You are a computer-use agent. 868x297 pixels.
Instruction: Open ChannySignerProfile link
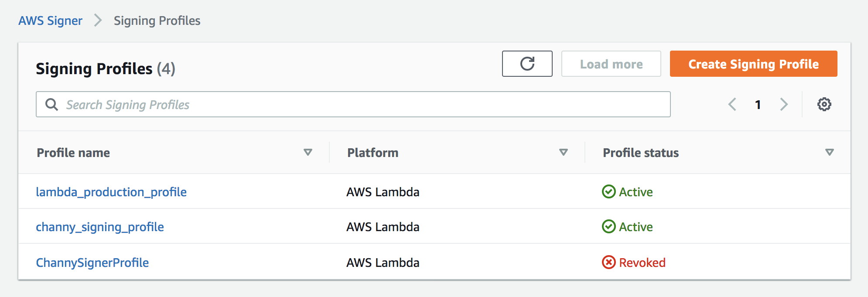[92, 263]
